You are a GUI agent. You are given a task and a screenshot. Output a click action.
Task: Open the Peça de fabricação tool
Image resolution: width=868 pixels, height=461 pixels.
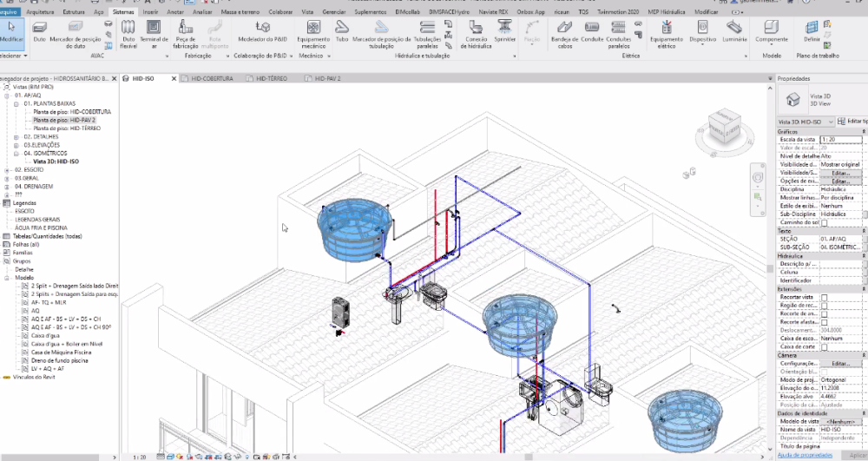pyautogui.click(x=186, y=35)
